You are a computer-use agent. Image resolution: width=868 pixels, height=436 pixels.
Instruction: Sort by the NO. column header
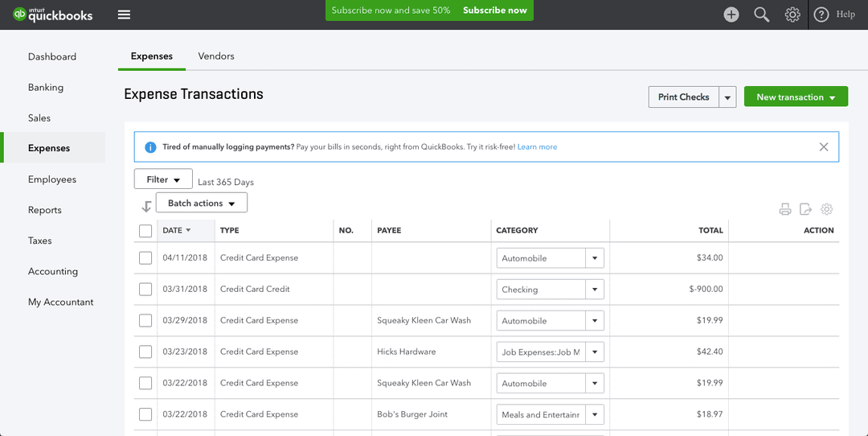pos(346,230)
